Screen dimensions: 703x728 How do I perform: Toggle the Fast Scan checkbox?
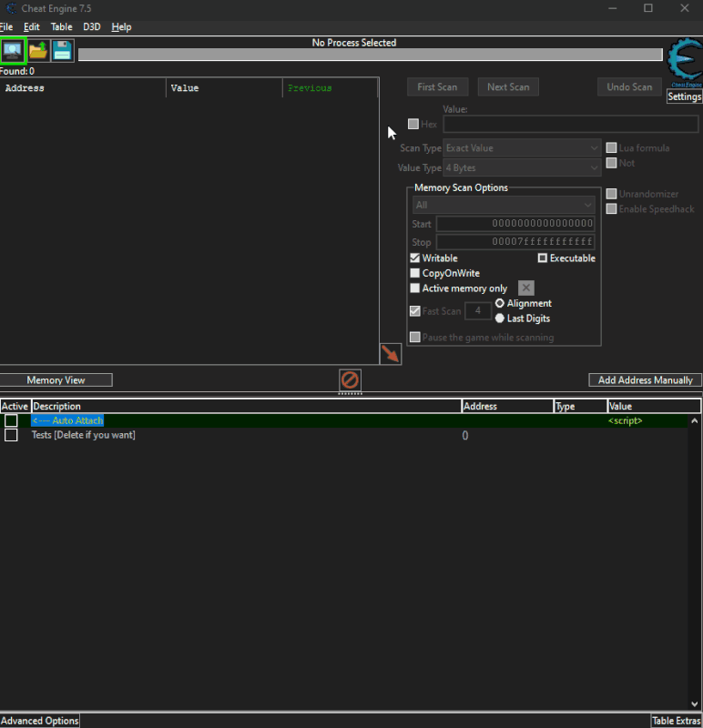(x=415, y=311)
